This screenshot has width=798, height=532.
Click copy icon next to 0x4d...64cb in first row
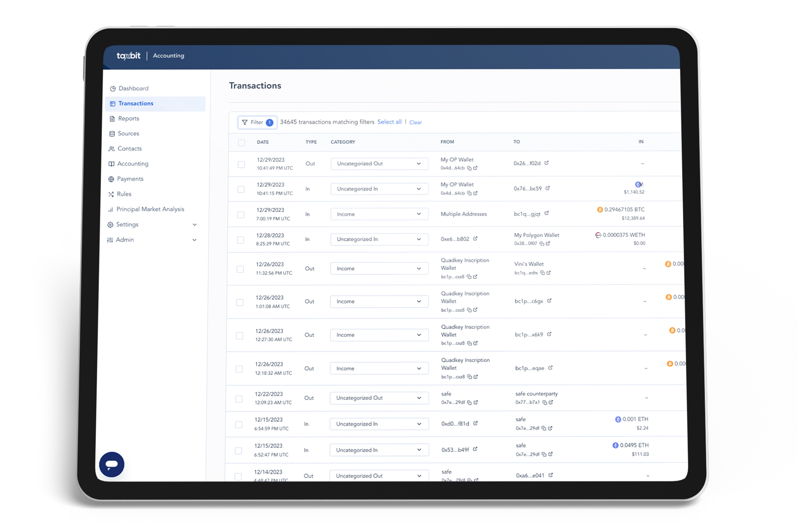click(x=469, y=168)
